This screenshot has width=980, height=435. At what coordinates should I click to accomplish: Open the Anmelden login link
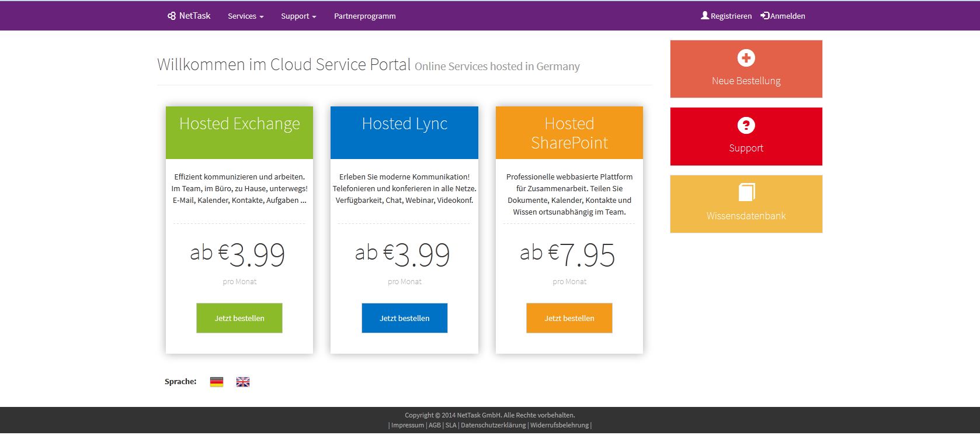(x=783, y=16)
